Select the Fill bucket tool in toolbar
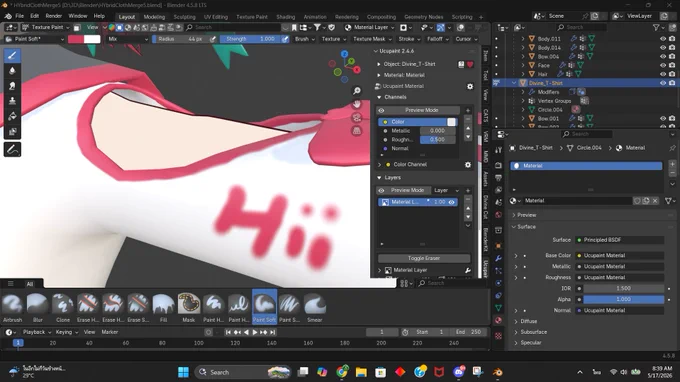This screenshot has width=680, height=382. 12,116
